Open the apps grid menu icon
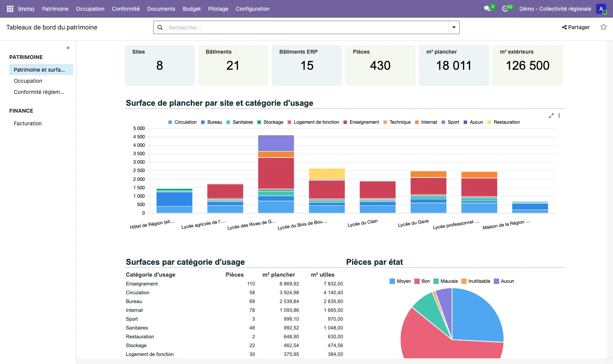Viewport: 613px width, 364px height. click(x=10, y=9)
